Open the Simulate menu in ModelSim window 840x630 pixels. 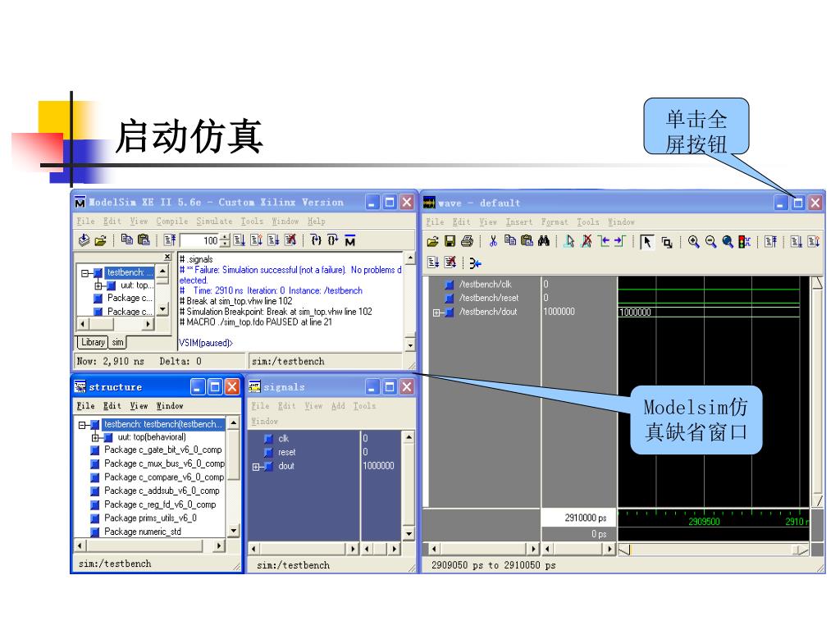click(x=214, y=221)
